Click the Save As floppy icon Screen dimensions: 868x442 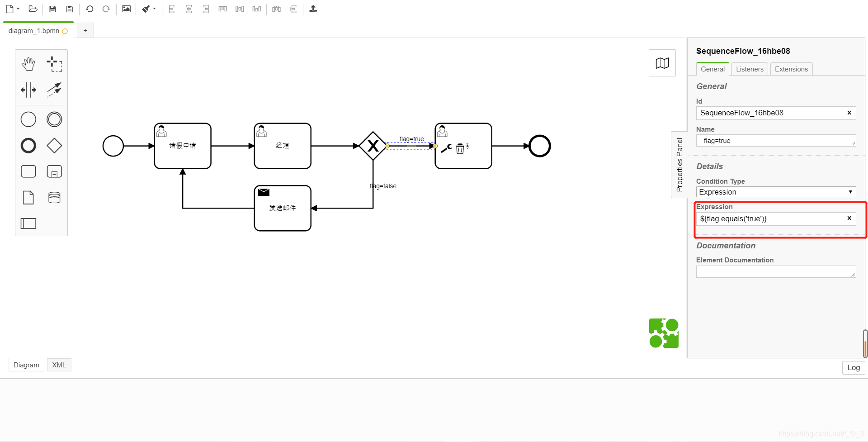point(70,9)
